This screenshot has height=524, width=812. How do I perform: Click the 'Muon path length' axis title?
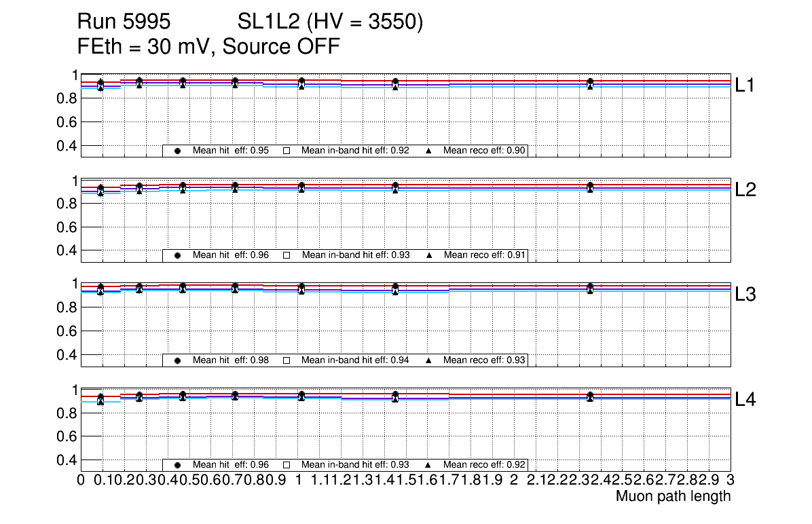[673, 496]
